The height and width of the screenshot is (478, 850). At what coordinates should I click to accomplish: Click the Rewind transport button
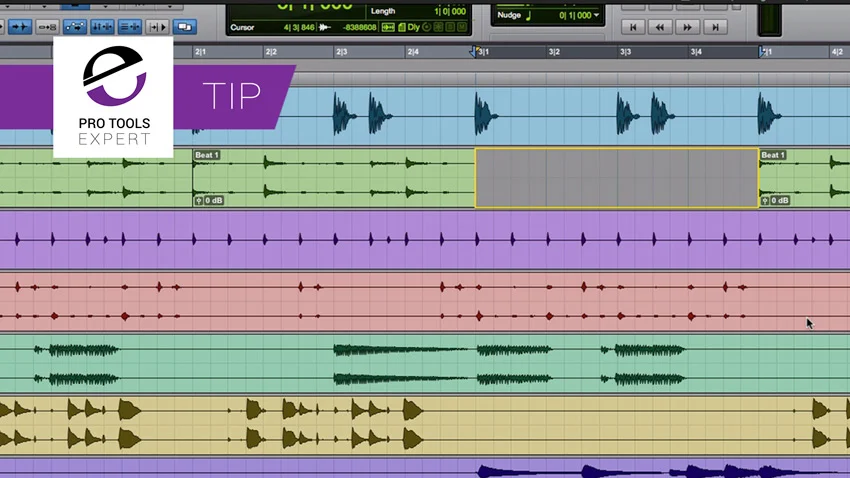click(x=660, y=27)
